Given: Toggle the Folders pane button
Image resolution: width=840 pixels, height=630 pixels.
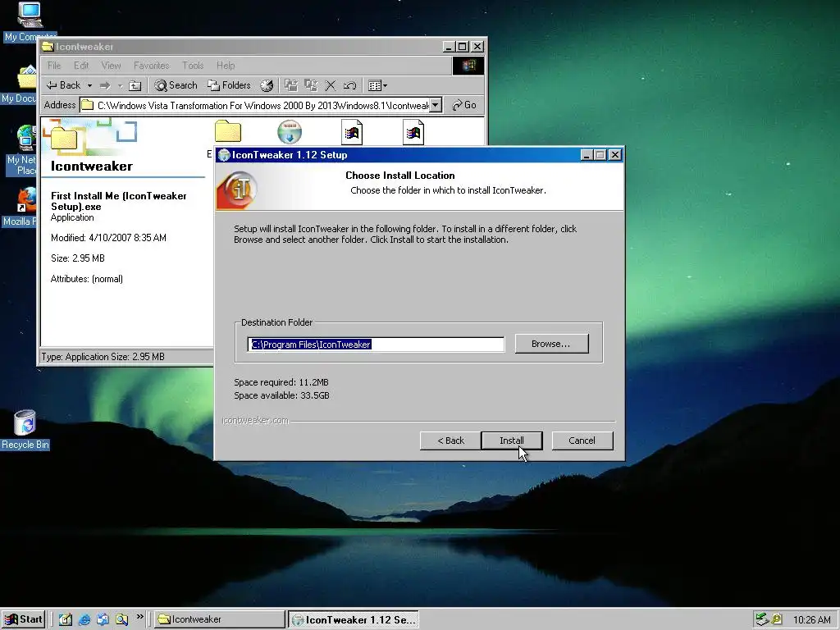Looking at the screenshot, I should click(230, 85).
